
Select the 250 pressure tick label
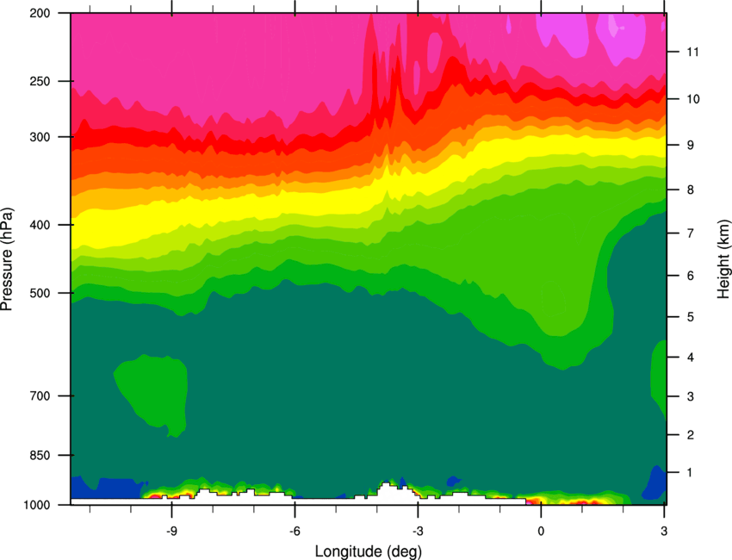pos(40,81)
